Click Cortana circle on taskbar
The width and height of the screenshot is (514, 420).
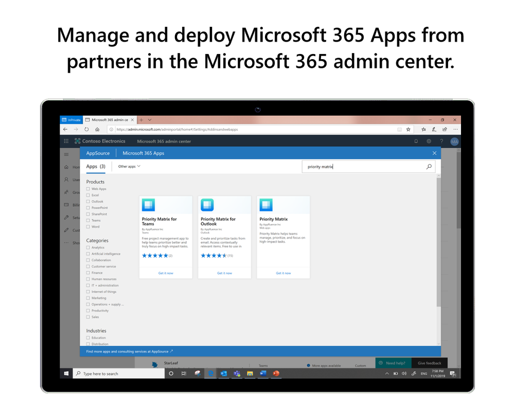[x=171, y=374]
